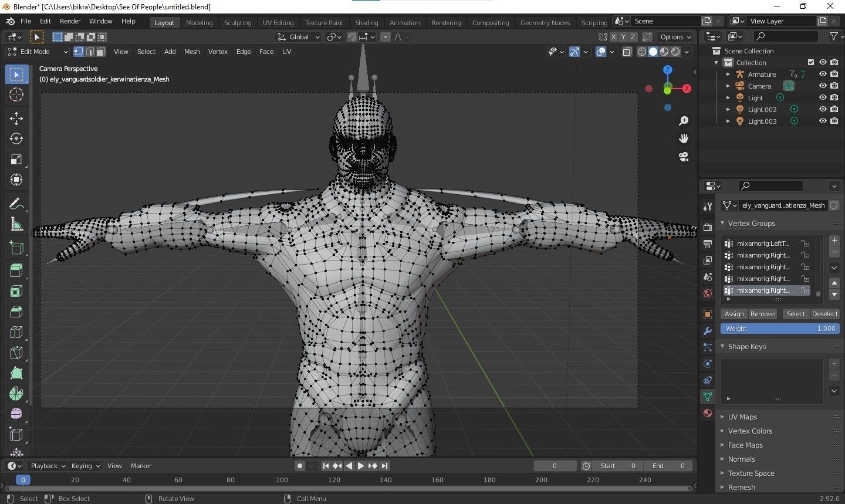Click the Select vertex group button
Viewport: 845px width, 504px height.
click(796, 314)
